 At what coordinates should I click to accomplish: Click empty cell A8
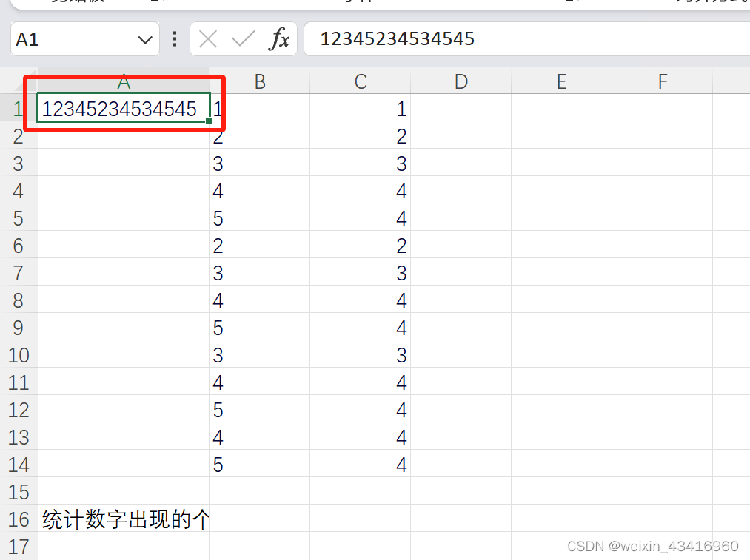coord(124,300)
